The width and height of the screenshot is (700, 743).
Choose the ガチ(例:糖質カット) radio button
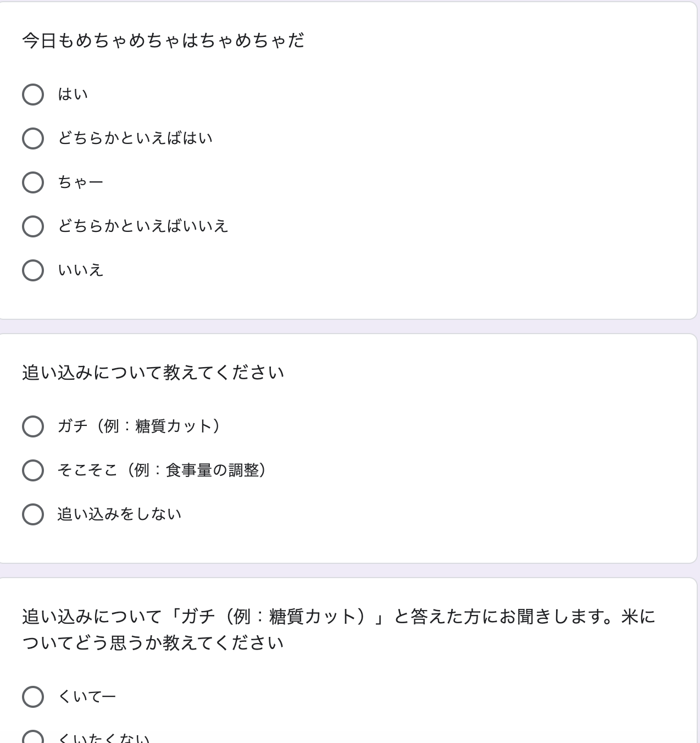[x=33, y=426]
